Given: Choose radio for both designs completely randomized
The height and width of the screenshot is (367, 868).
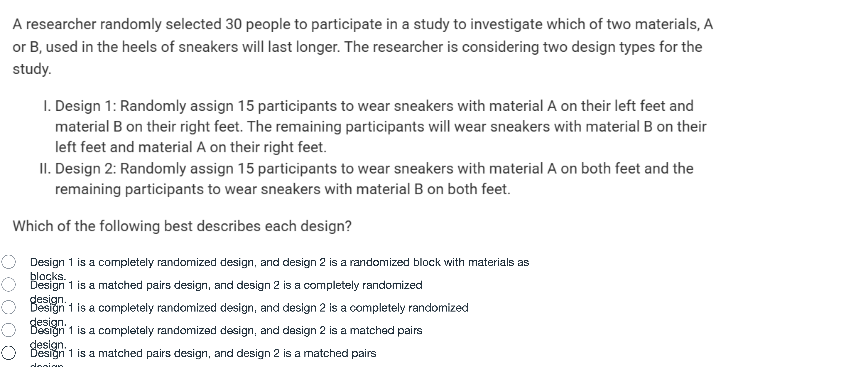Looking at the screenshot, I should (8, 307).
